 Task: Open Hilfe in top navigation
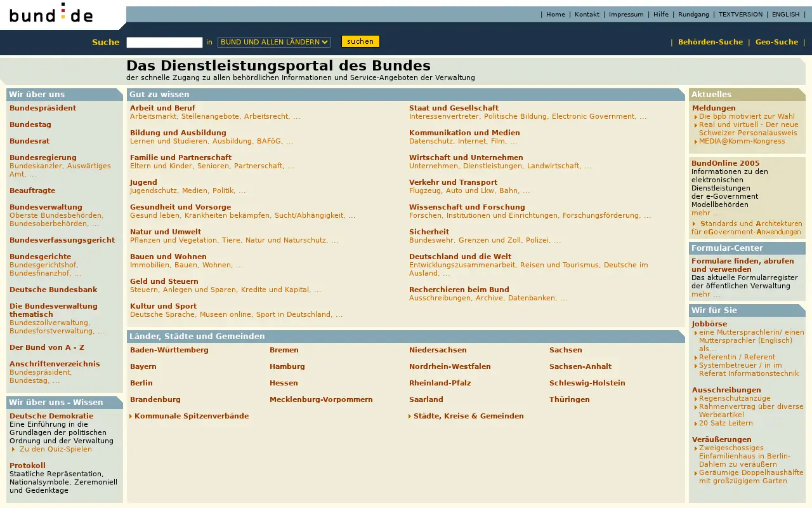point(661,15)
